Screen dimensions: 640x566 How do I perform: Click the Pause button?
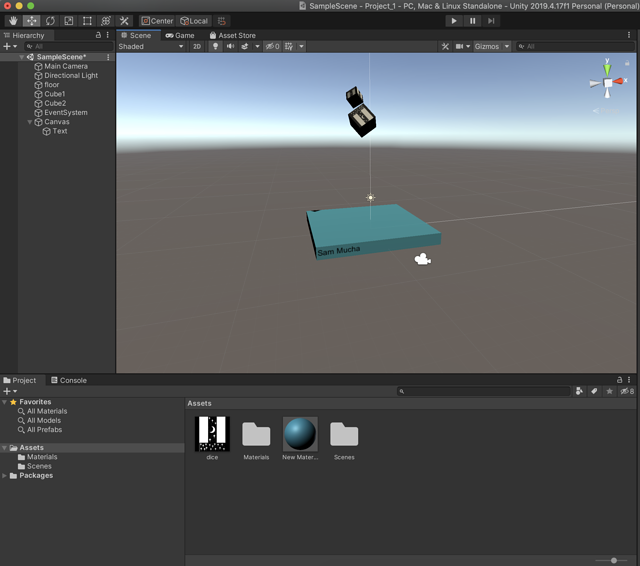[x=472, y=21]
